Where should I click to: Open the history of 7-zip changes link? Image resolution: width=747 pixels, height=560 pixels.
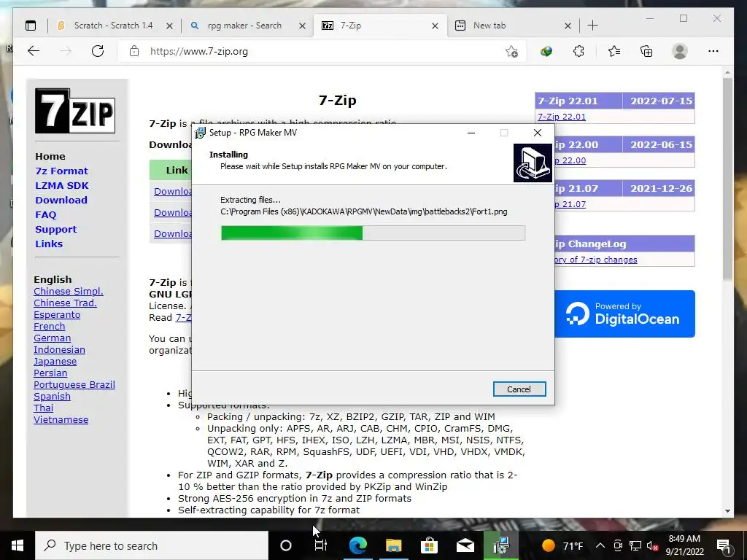tap(596, 260)
